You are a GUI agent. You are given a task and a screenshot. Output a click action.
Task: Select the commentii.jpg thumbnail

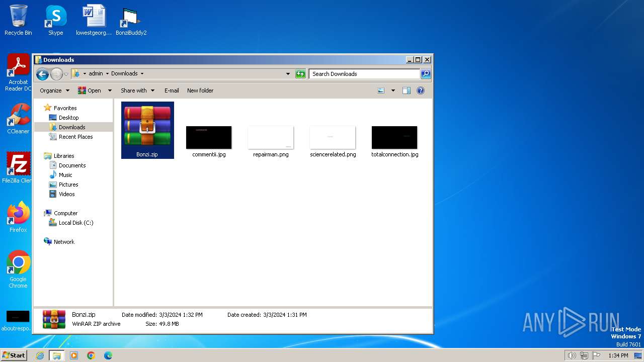tap(209, 141)
